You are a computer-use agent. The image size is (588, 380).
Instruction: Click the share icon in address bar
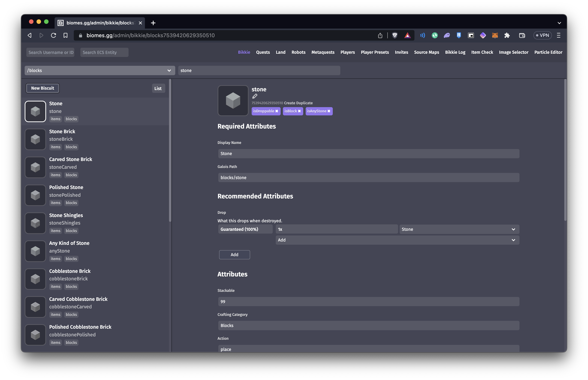tap(380, 35)
